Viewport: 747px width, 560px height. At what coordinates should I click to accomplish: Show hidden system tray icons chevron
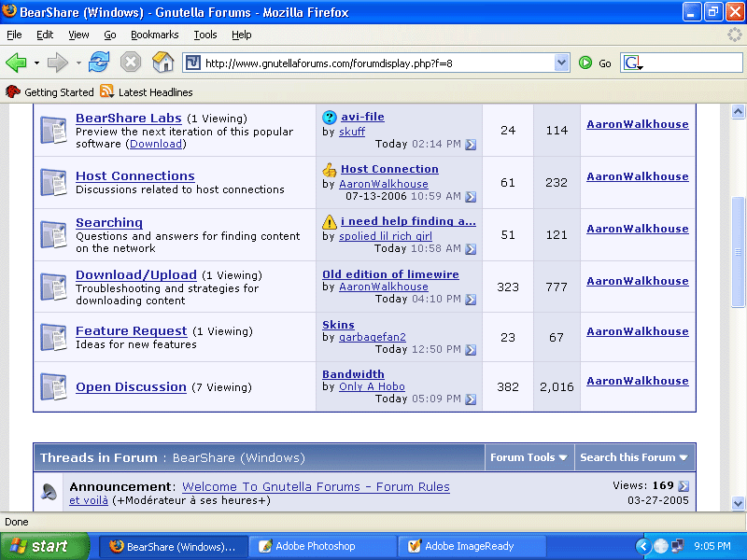tap(642, 546)
